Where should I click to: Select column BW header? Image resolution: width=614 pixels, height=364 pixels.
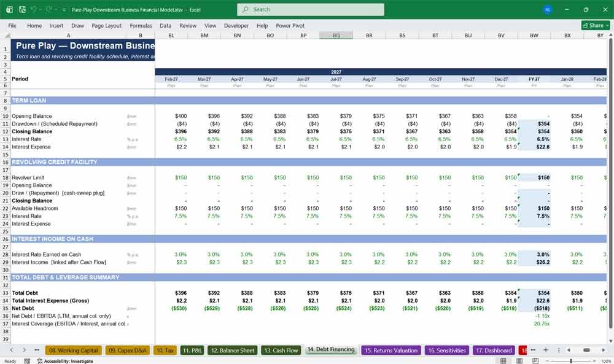[x=534, y=35]
